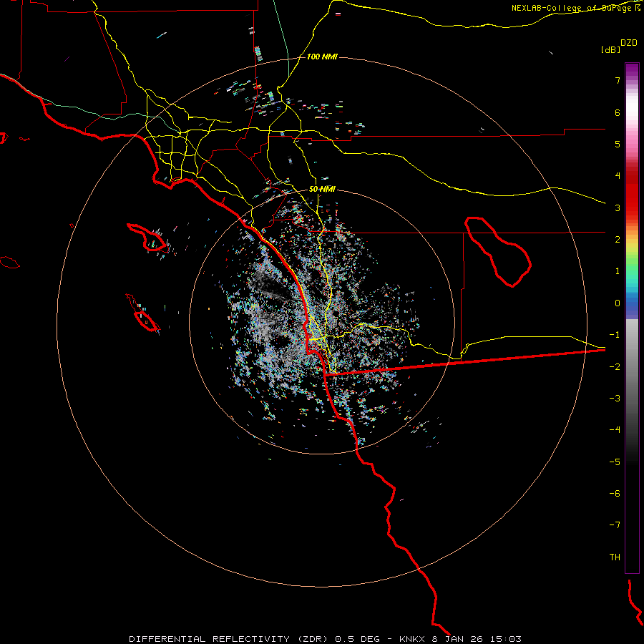The image size is (644, 644).
Task: Click the 4 value on the color scale
Action: click(618, 176)
